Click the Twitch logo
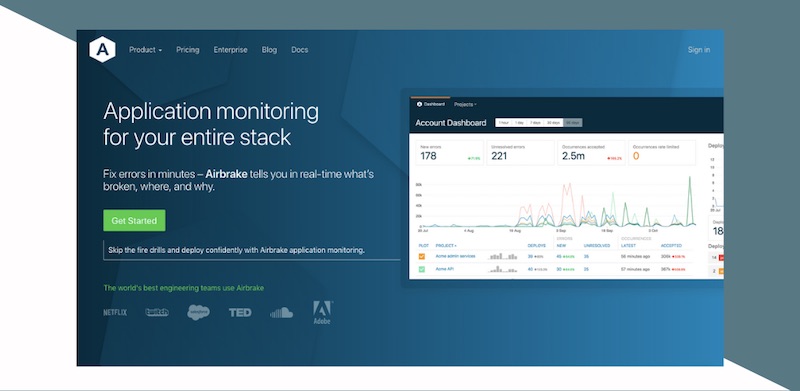Screen dimensions: 800x391 click(x=157, y=312)
